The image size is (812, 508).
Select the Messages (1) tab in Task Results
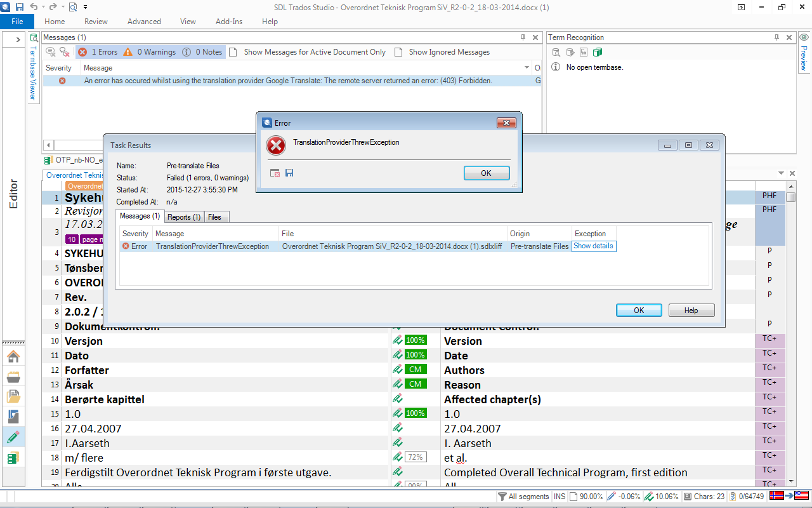(140, 216)
